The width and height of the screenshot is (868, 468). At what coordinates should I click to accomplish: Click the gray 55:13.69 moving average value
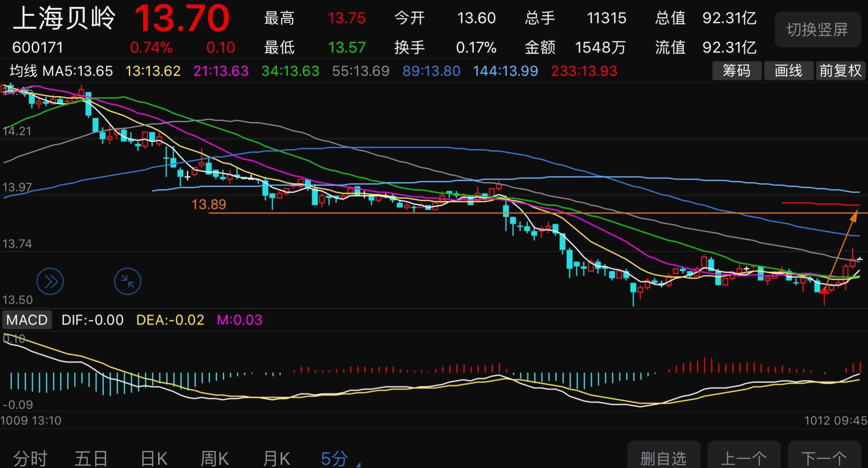[x=361, y=71]
